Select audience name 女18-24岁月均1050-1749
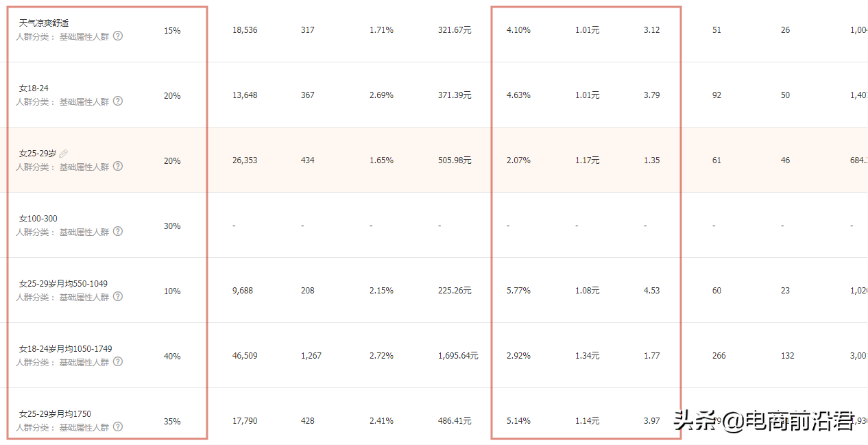The height and width of the screenshot is (445, 868). (65, 349)
